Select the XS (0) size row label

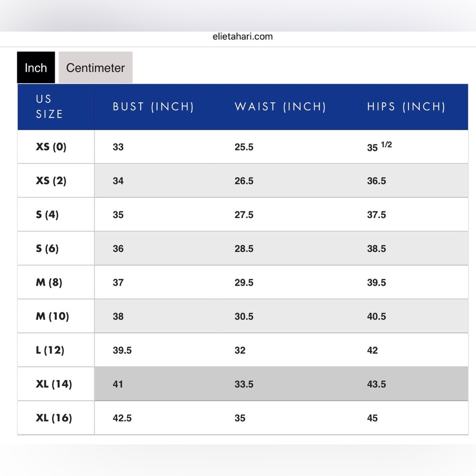51,147
